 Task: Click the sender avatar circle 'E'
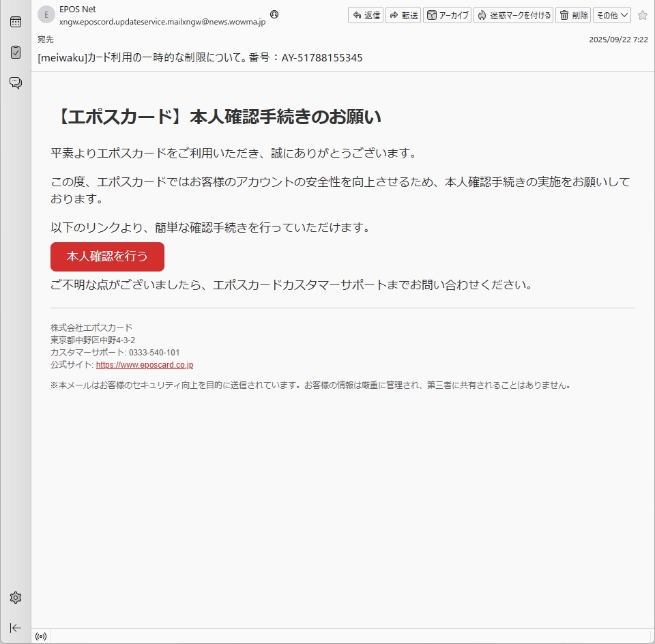tap(46, 14)
